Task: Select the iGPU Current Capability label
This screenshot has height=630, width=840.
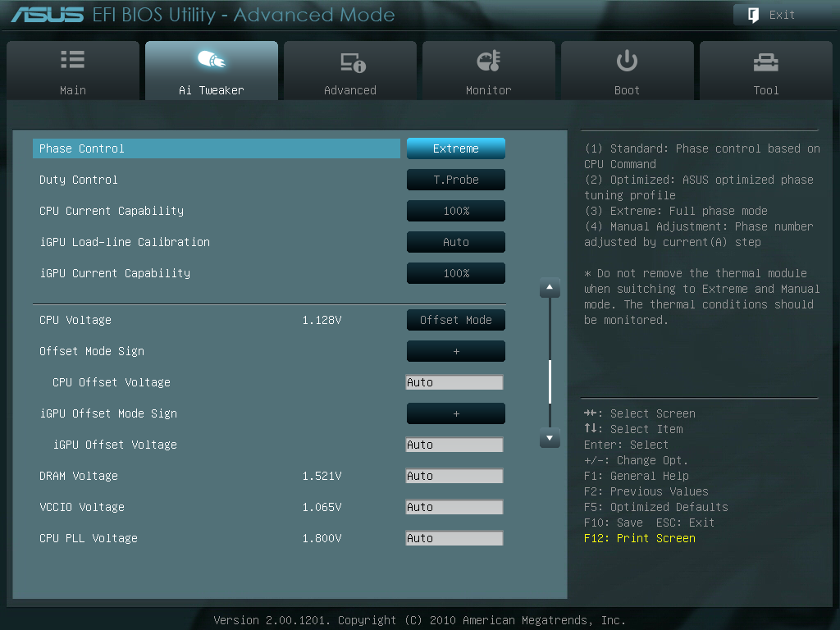Action: pos(115,272)
